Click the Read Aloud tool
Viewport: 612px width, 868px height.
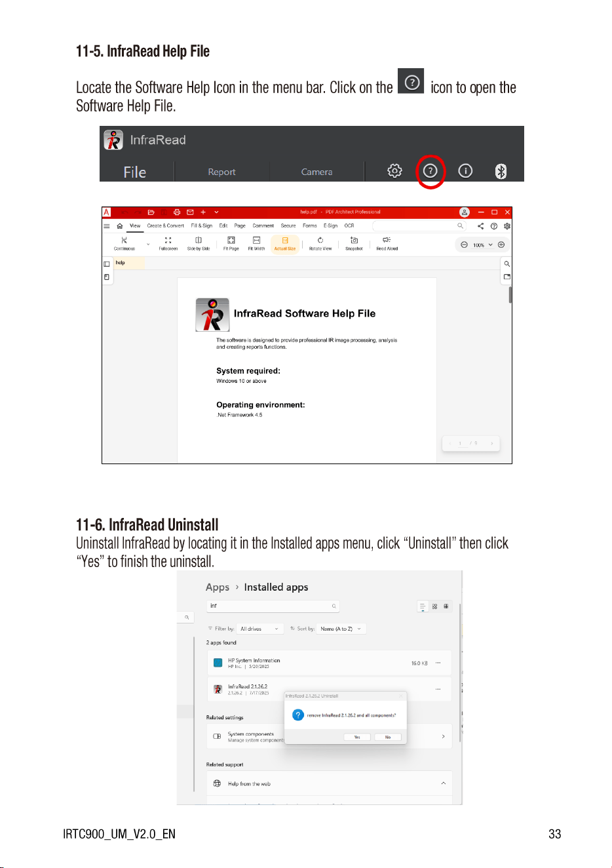[x=387, y=243]
